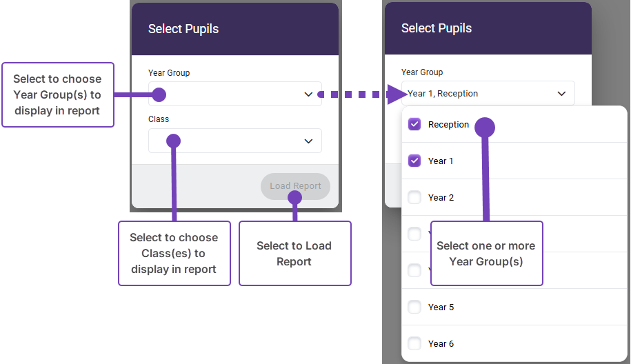Click the purple dot on Load Report
Screen dimensions: 631x364
point(295,198)
